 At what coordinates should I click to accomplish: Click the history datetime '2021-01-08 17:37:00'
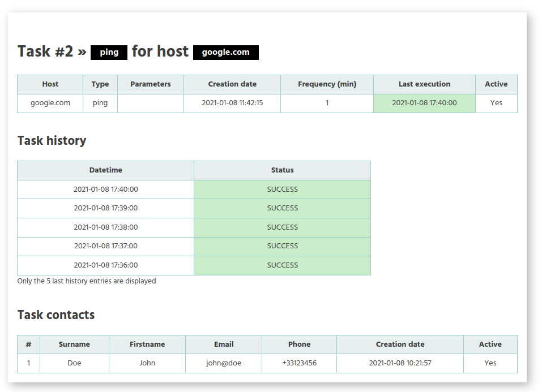pyautogui.click(x=106, y=246)
